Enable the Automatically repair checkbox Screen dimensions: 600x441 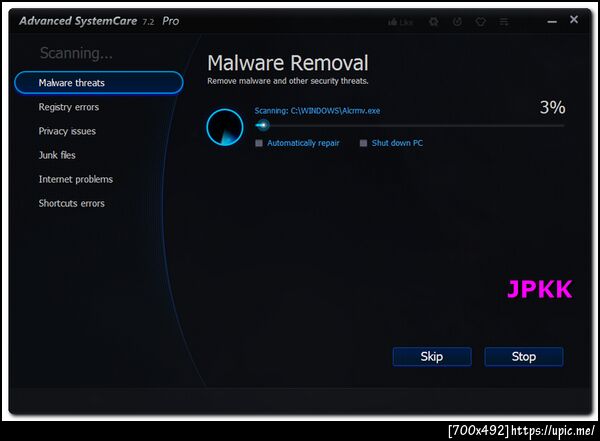tap(259, 143)
